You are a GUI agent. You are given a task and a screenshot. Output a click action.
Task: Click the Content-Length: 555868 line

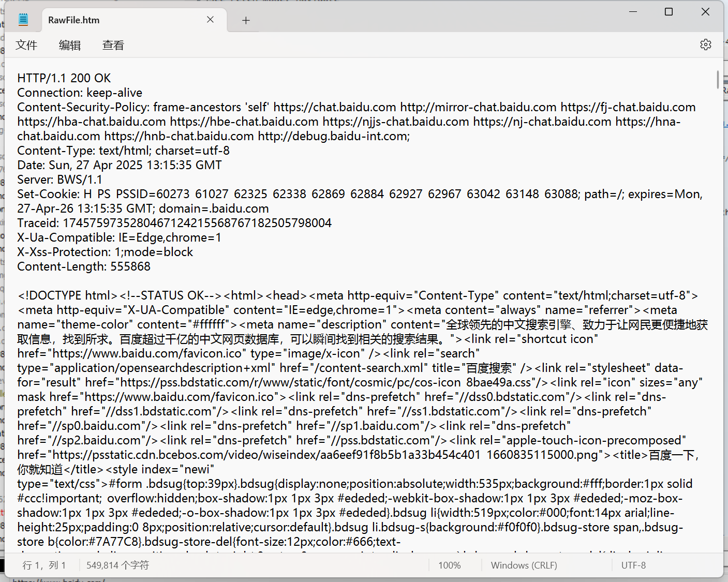84,266
